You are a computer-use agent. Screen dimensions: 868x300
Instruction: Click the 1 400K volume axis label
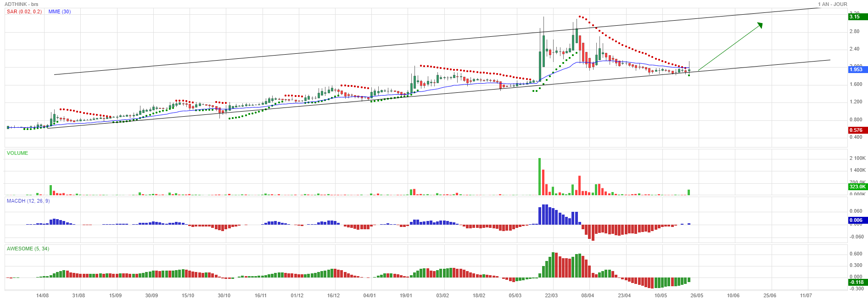(x=857, y=170)
